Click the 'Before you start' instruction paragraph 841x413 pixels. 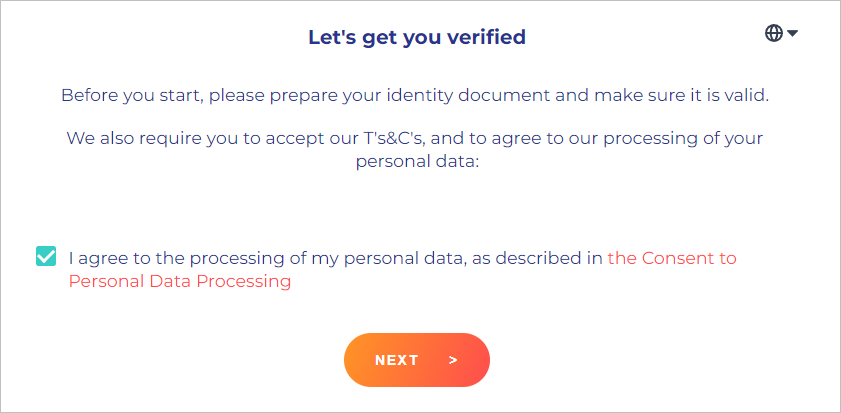click(415, 96)
